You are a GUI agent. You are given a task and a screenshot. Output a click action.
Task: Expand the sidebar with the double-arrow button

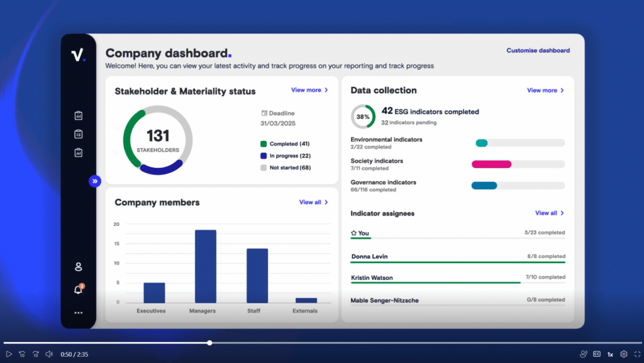coord(95,181)
